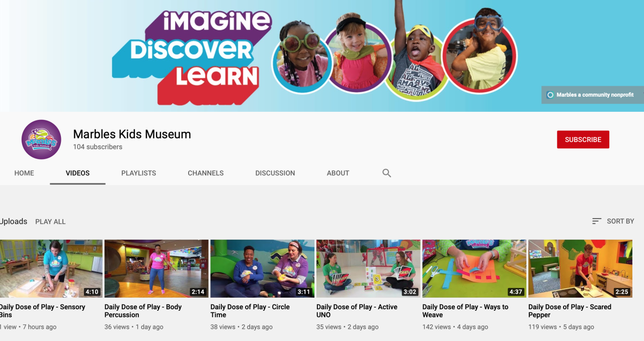Image resolution: width=644 pixels, height=341 pixels.
Task: Click the 'Daily Dose of Play - Active UNO' title
Action: click(x=357, y=311)
